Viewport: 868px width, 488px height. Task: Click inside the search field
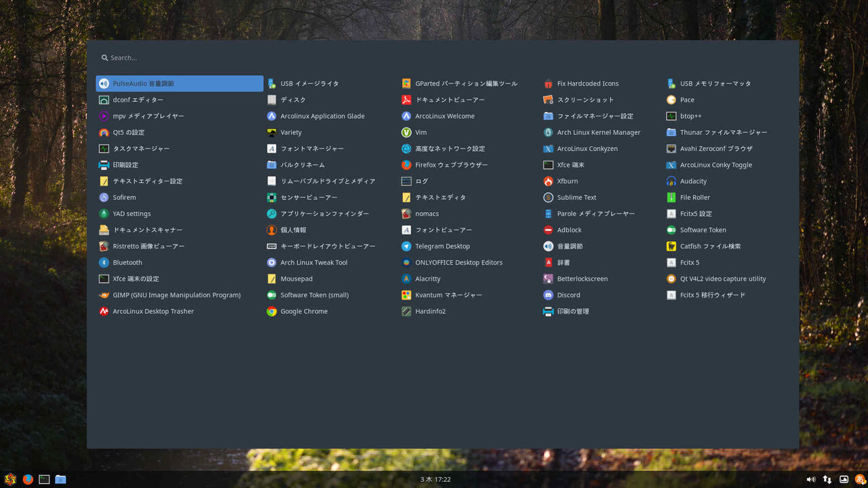pyautogui.click(x=203, y=58)
